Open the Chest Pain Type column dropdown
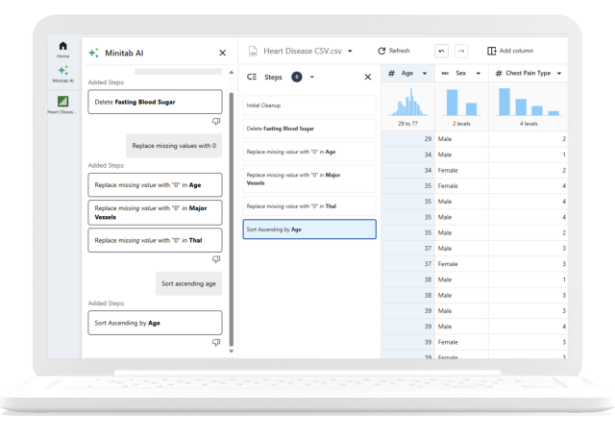The height and width of the screenshot is (444, 615). [559, 73]
